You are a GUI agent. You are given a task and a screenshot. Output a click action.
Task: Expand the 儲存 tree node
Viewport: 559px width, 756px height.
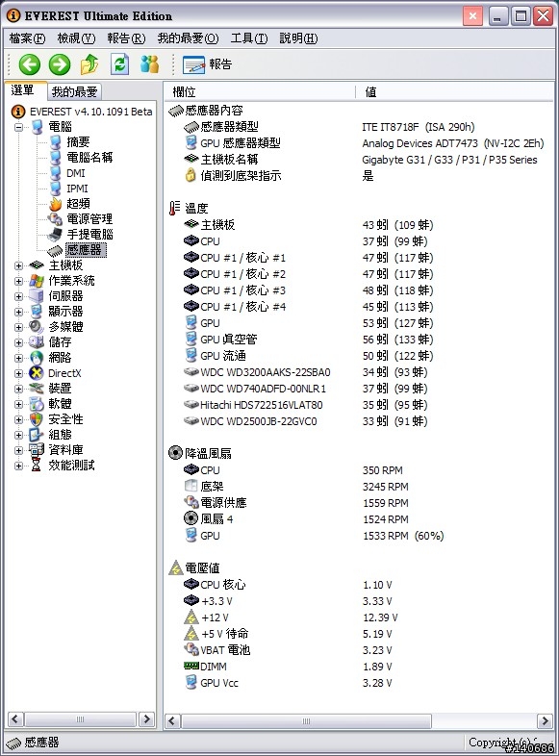point(18,342)
